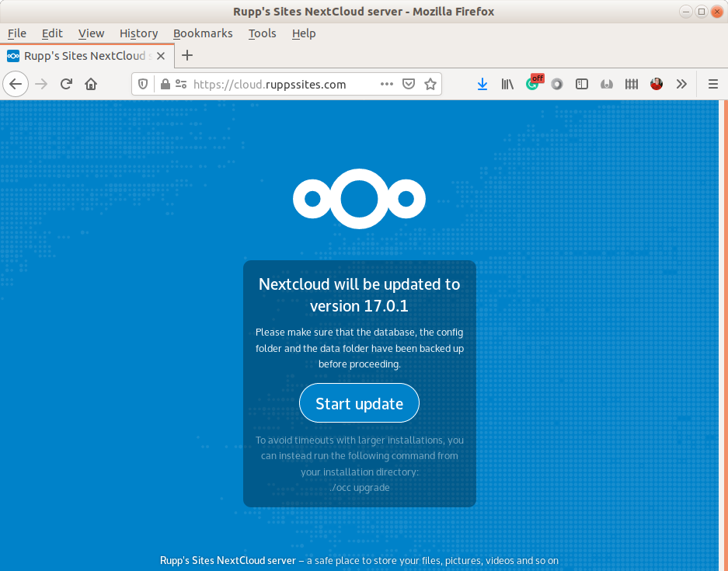Open the Firefox account avatar
The width and height of the screenshot is (728, 571).
[657, 84]
